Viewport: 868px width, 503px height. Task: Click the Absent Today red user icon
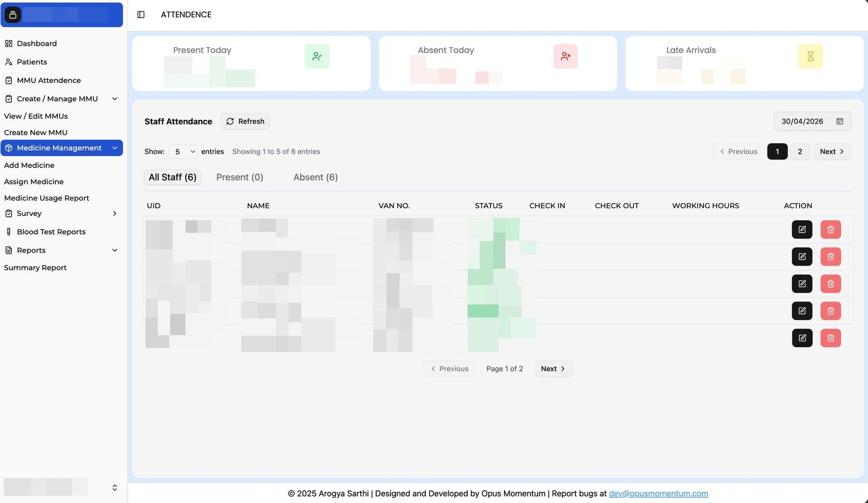[x=565, y=56]
